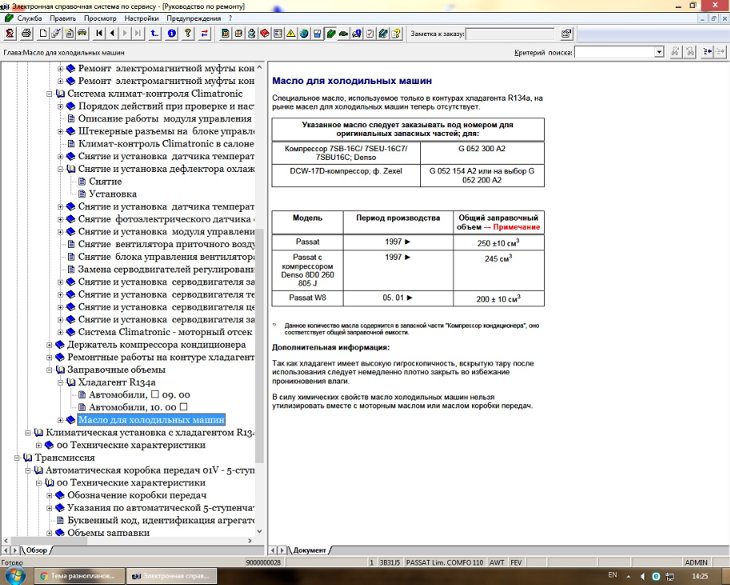
Task: Collapse the Хладагент R134a node
Action: (60, 383)
